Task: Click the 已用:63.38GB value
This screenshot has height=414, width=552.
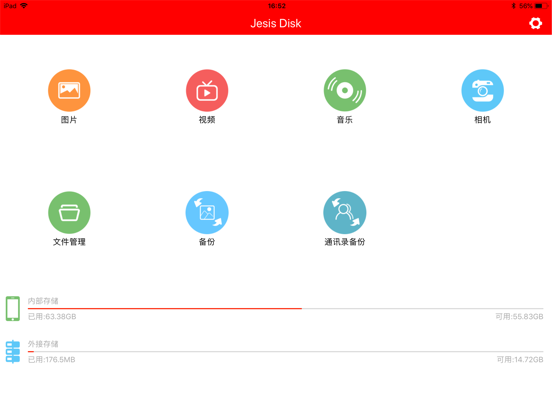Action: [52, 316]
